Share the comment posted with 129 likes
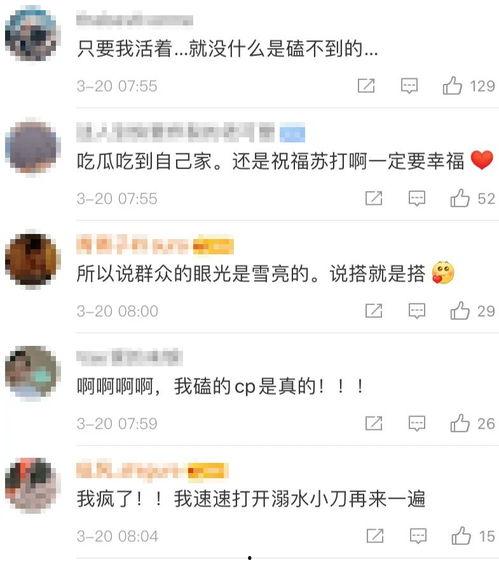The height and width of the screenshot is (564, 499). (366, 86)
